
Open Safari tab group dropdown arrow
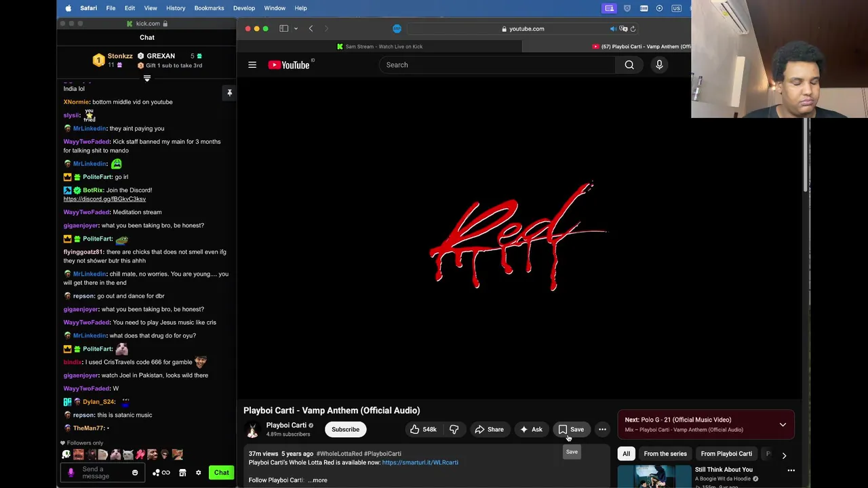pyautogui.click(x=296, y=28)
